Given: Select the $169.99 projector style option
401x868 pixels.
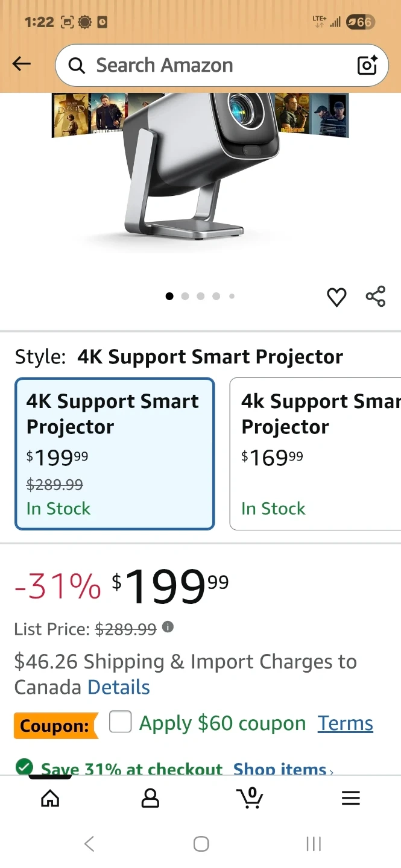Looking at the screenshot, I should pos(315,453).
